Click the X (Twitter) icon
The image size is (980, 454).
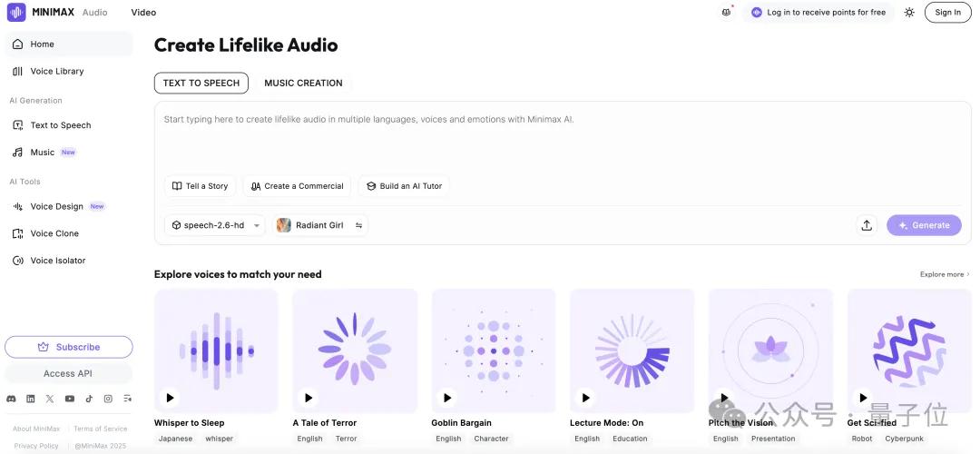point(50,399)
